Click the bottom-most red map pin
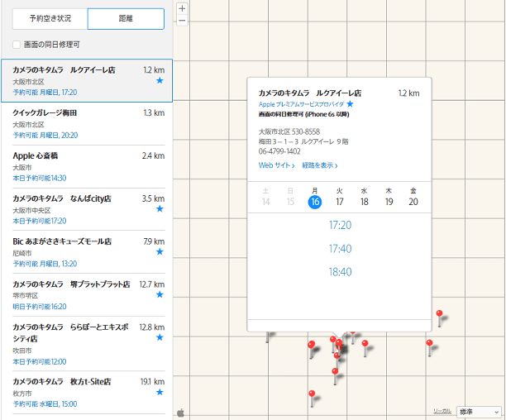The width and height of the screenshot is (506, 420). pyautogui.click(x=312, y=394)
